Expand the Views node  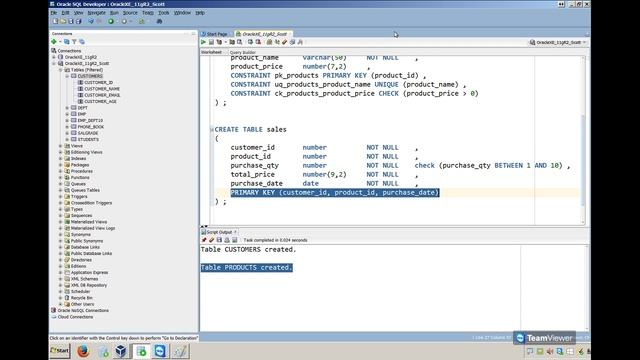click(x=61, y=146)
